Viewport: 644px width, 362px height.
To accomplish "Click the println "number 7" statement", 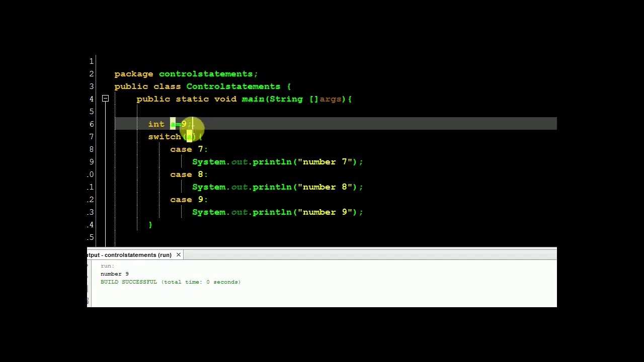I will coord(278,162).
